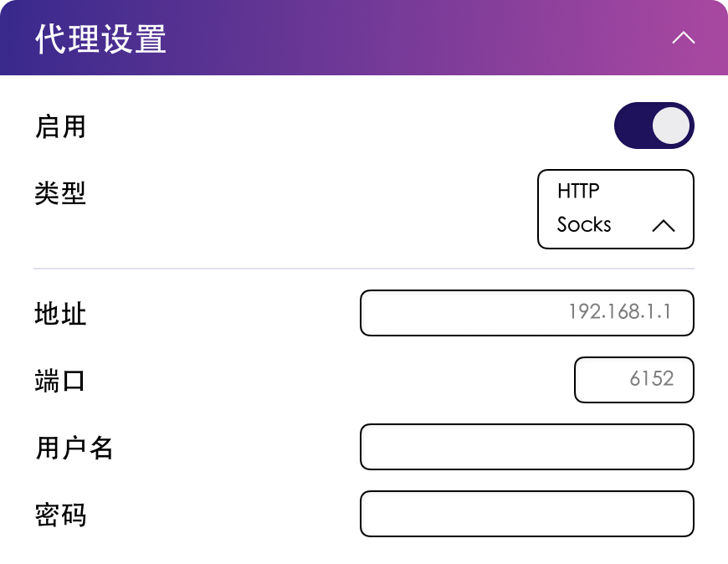Image resolution: width=728 pixels, height=564 pixels.
Task: Click the 192.168.1.1 placeholder text
Action: pos(619,312)
